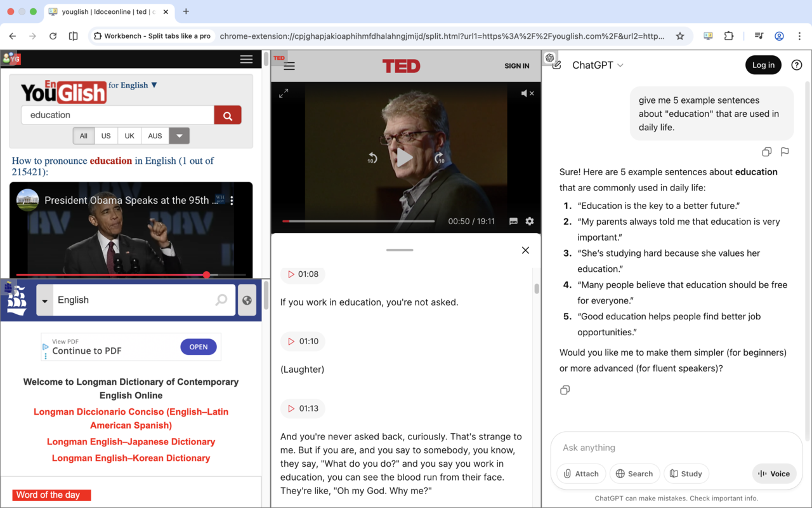Go back in browser history

[13, 36]
